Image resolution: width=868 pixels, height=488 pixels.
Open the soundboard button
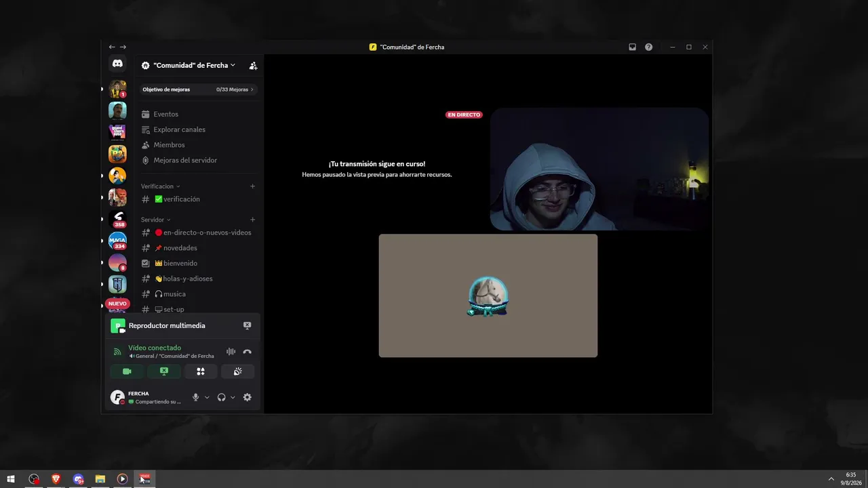237,371
